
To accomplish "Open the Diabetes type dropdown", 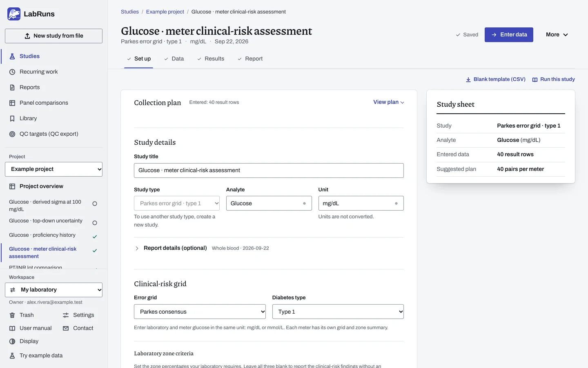I will (338, 312).
